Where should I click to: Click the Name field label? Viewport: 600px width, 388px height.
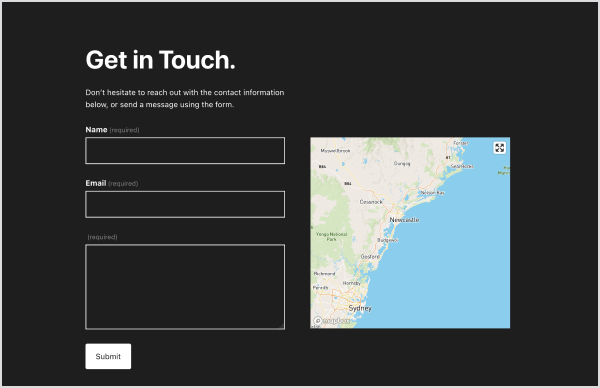point(96,130)
